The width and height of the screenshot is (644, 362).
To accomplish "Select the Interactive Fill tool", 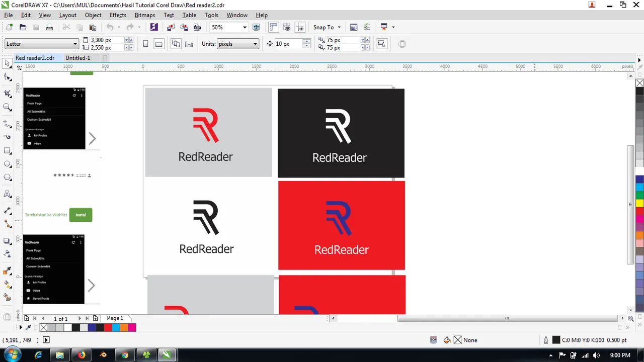I will coord(8,284).
